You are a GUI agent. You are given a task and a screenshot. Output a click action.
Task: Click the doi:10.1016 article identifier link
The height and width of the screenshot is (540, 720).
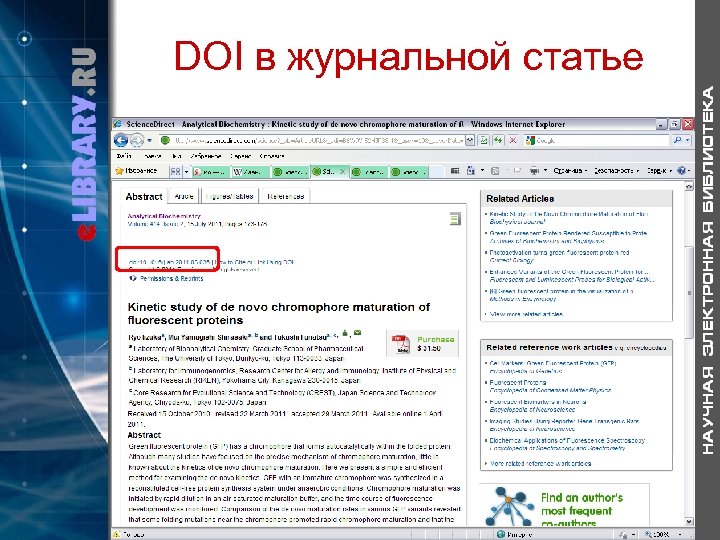click(x=169, y=262)
